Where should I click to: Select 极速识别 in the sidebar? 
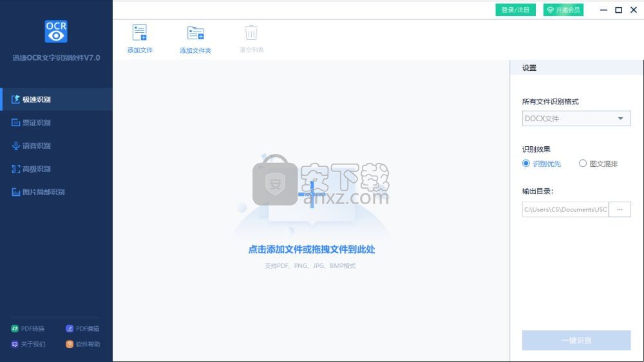[x=56, y=99]
